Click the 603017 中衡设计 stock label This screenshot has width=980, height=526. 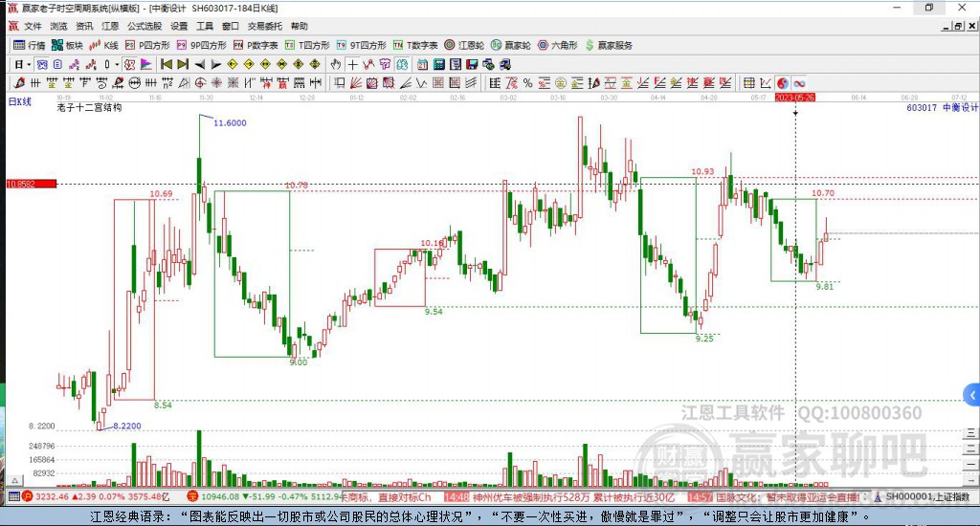pyautogui.click(x=942, y=107)
